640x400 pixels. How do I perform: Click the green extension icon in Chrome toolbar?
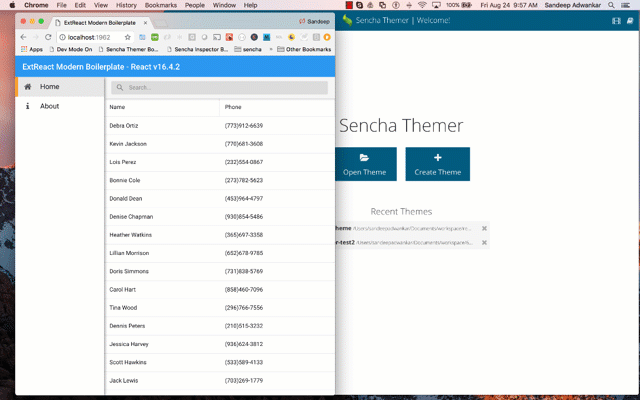point(155,37)
